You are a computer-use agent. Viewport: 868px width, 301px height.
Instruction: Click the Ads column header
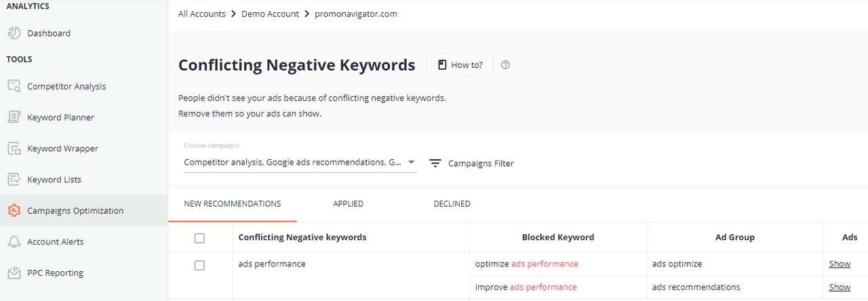850,237
